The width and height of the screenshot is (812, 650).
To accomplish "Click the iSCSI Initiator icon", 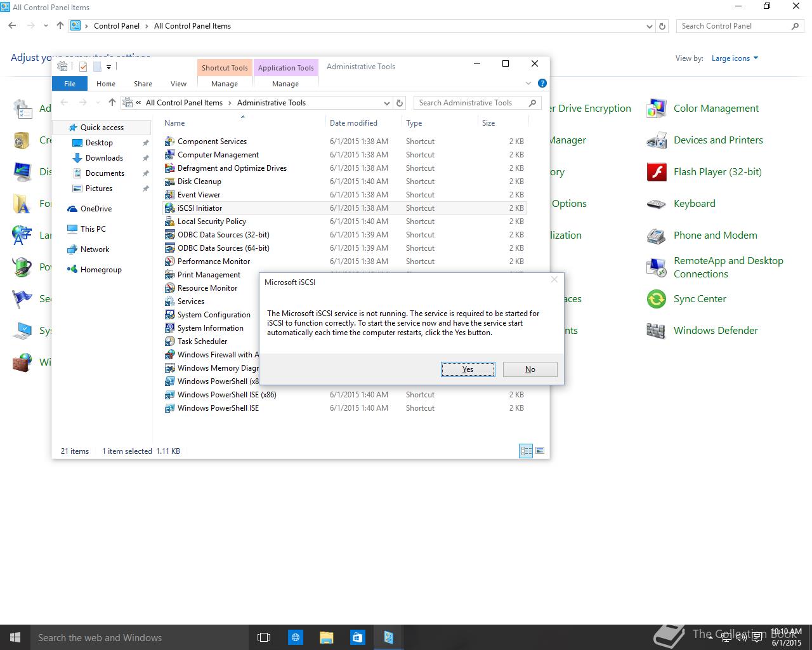I will tap(169, 208).
